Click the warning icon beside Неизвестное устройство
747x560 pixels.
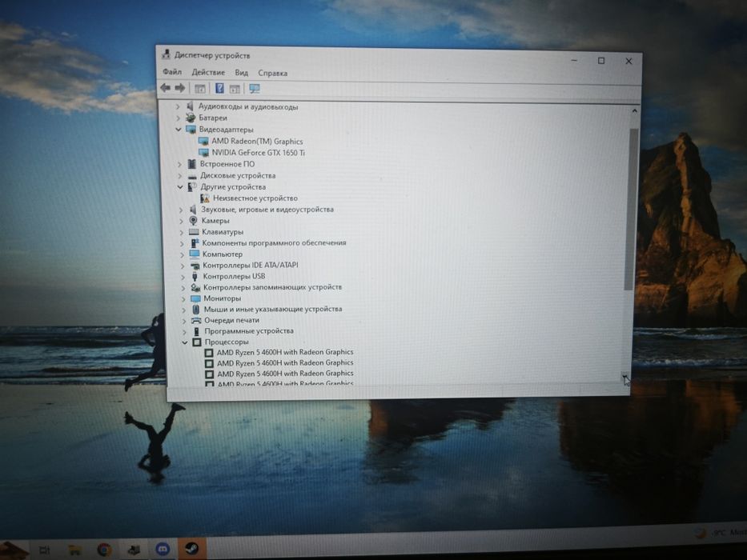(x=205, y=198)
